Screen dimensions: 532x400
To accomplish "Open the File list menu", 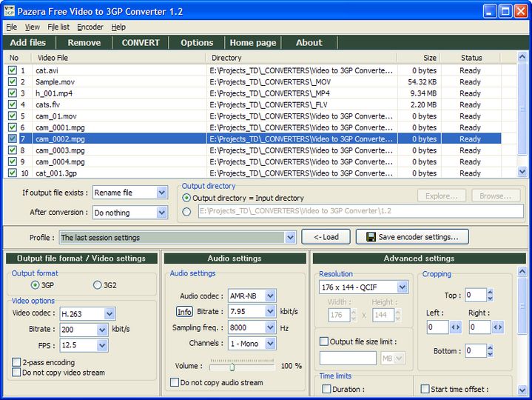I will coord(58,27).
